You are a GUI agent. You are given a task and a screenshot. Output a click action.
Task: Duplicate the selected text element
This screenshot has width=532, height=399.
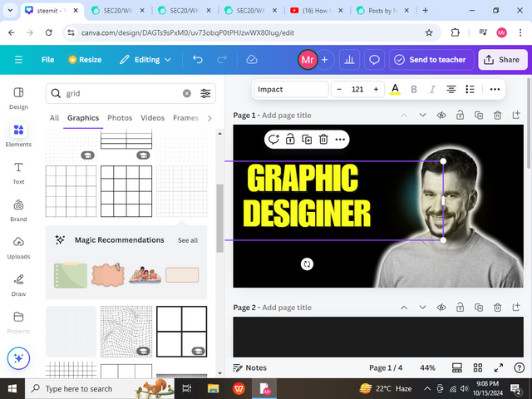click(307, 140)
